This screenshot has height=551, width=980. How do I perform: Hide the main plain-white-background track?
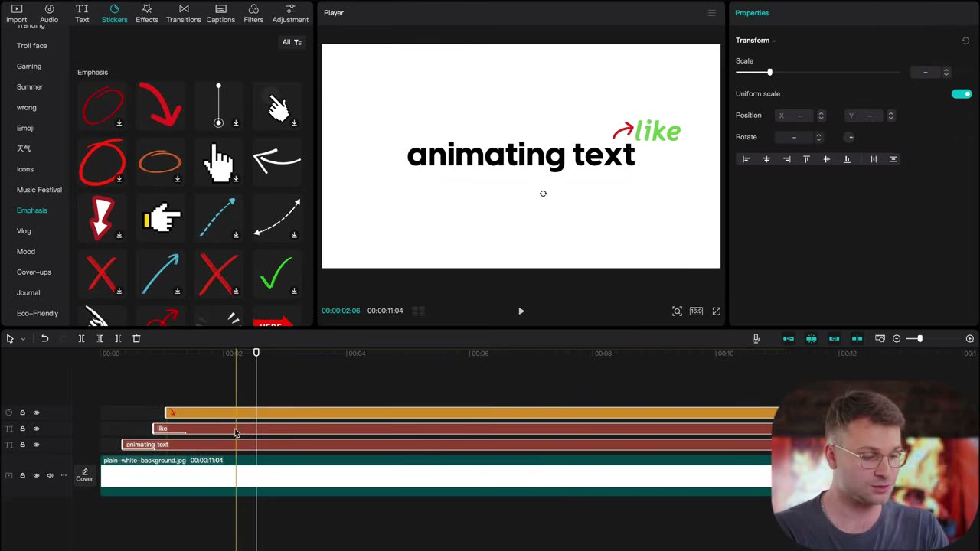point(36,475)
